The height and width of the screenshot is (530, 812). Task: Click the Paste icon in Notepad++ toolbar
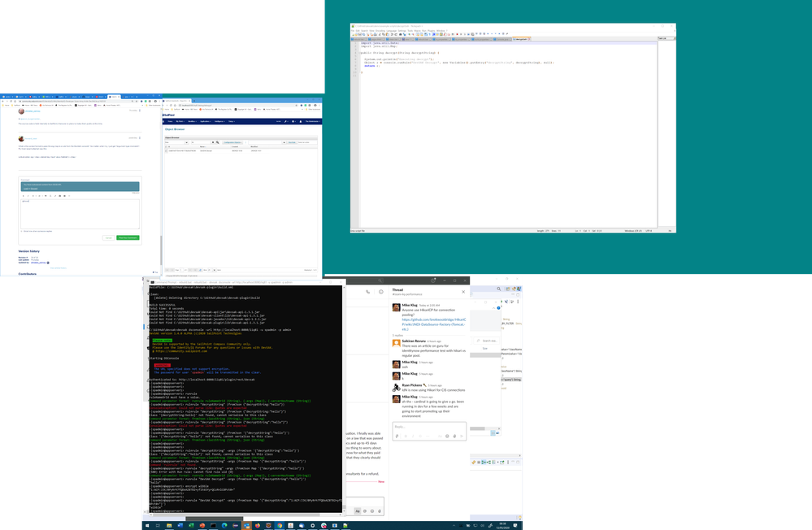[x=388, y=34]
